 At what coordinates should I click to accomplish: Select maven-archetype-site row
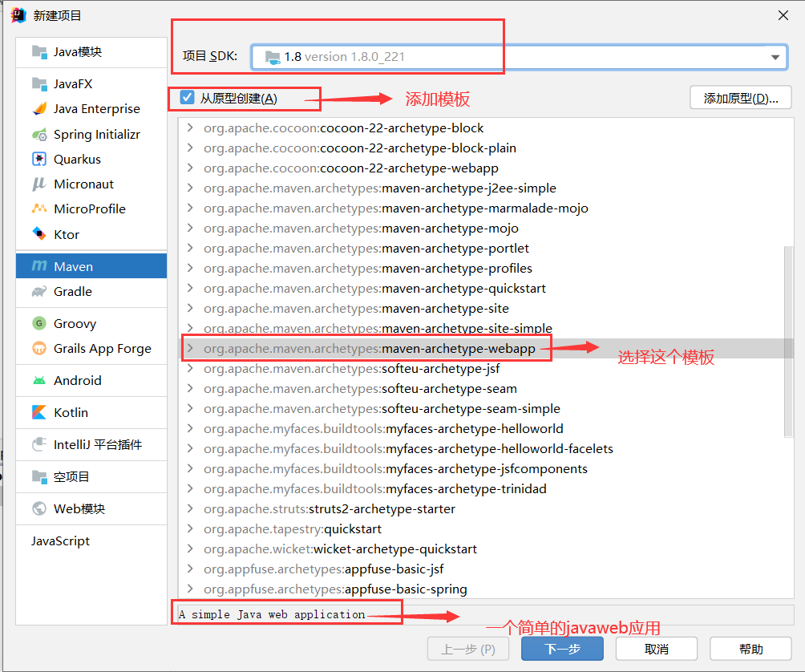[486, 308]
